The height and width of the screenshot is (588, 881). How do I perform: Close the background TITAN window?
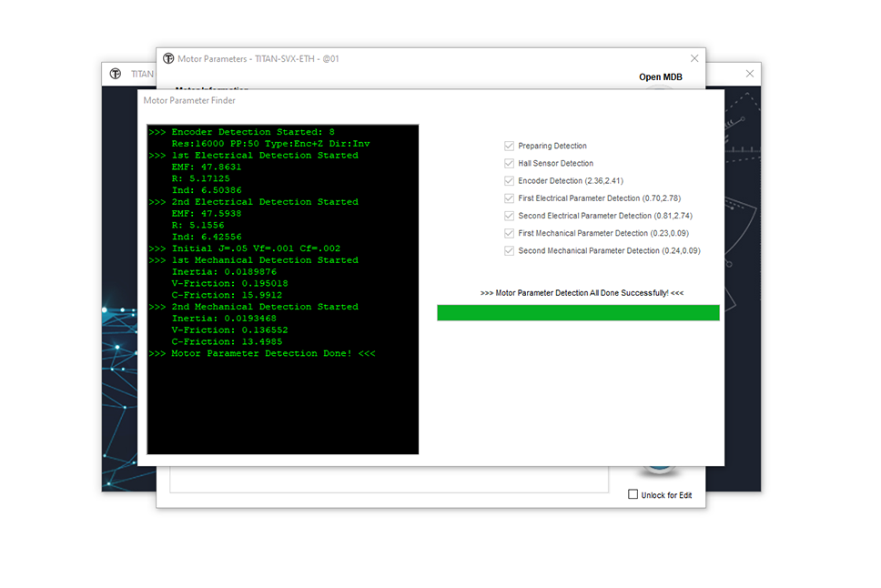click(x=750, y=74)
